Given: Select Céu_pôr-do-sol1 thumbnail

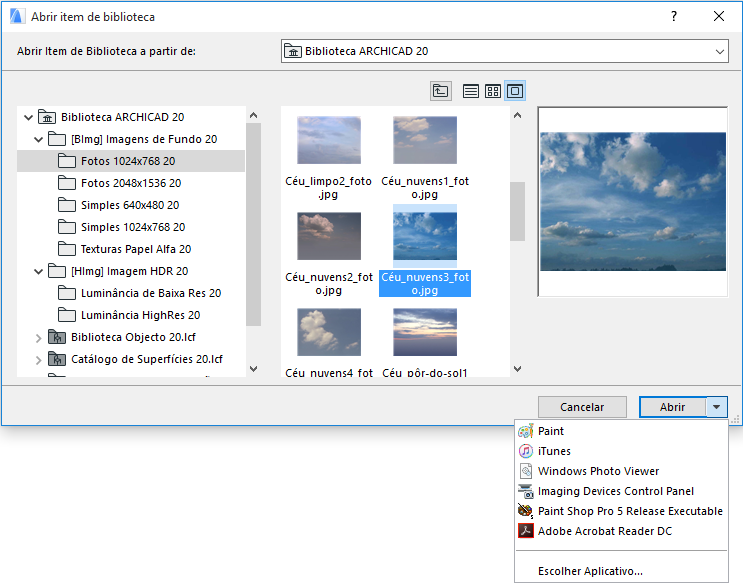Looking at the screenshot, I should click(425, 332).
